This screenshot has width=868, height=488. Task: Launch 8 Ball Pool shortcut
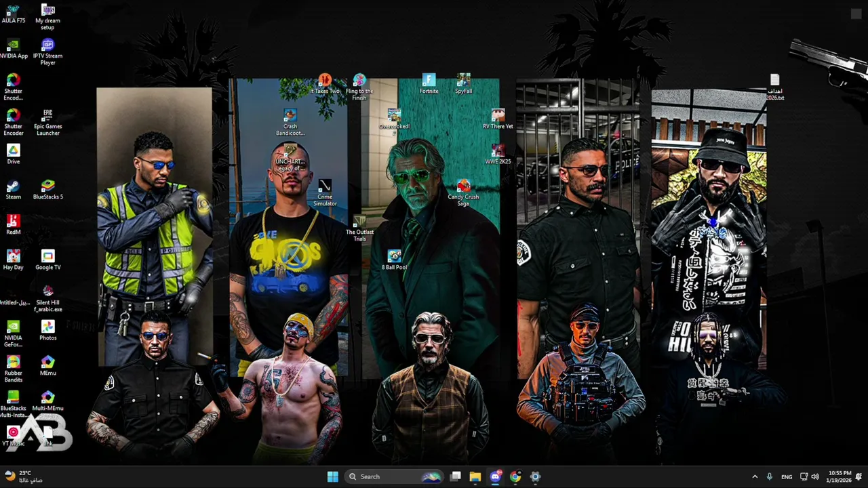[394, 260]
